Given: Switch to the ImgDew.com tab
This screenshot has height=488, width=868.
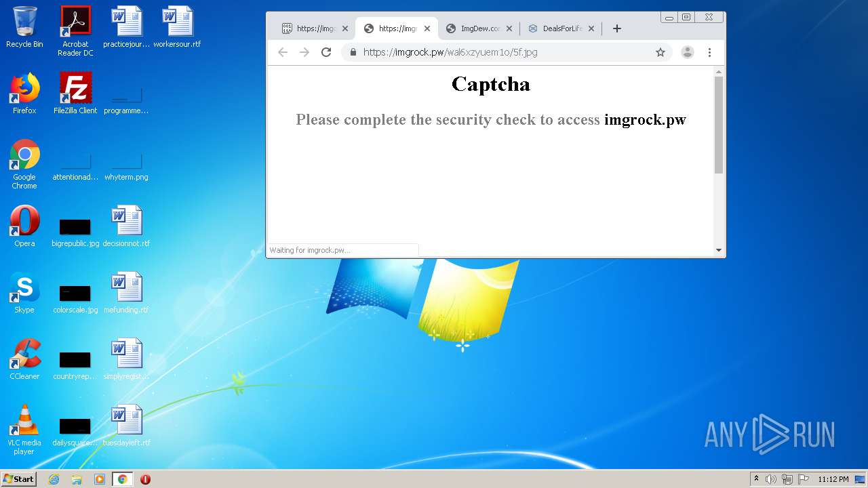Looking at the screenshot, I should tap(479, 28).
